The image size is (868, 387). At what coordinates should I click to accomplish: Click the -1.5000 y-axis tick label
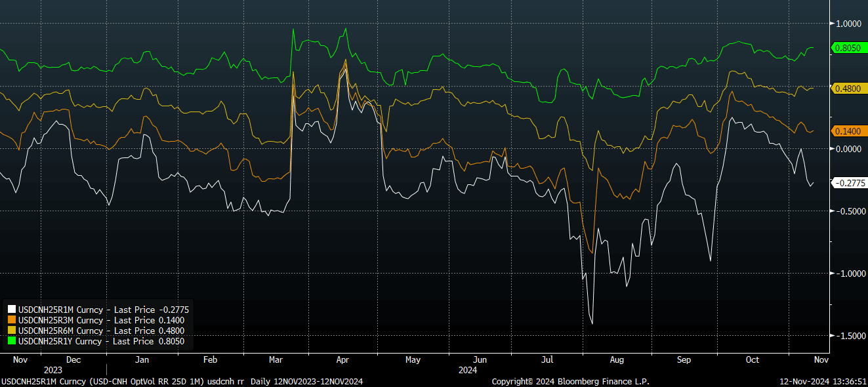(847, 336)
